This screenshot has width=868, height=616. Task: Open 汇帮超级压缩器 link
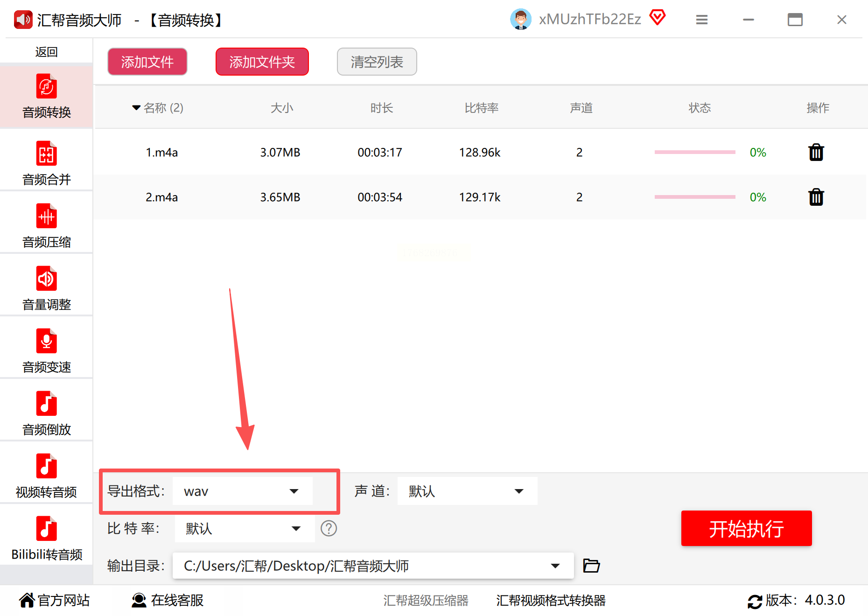pyautogui.click(x=426, y=600)
